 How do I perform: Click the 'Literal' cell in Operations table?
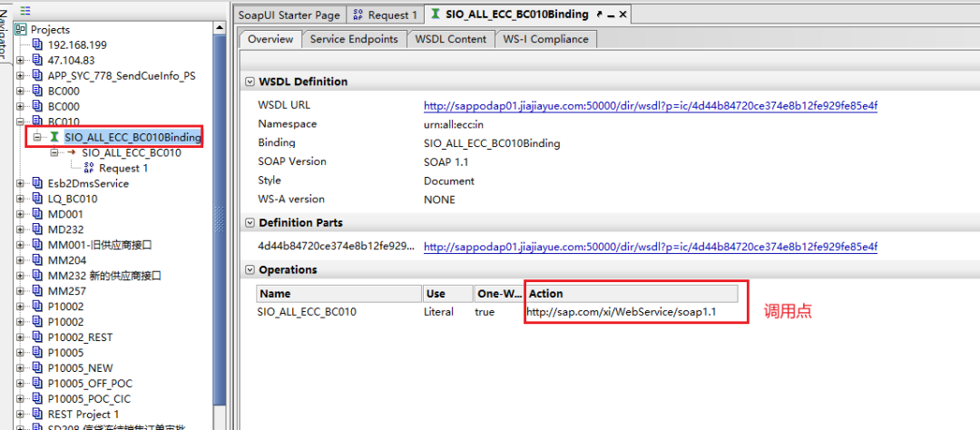point(439,311)
